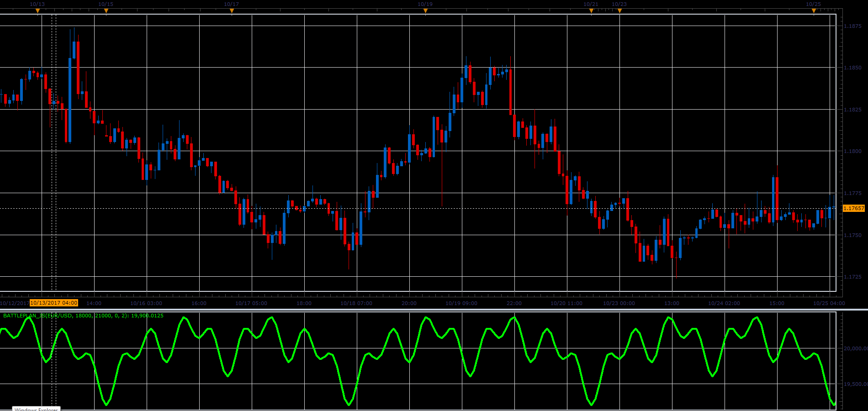
Task: Click the splitter bar between chart and indicator
Action: pos(434,310)
